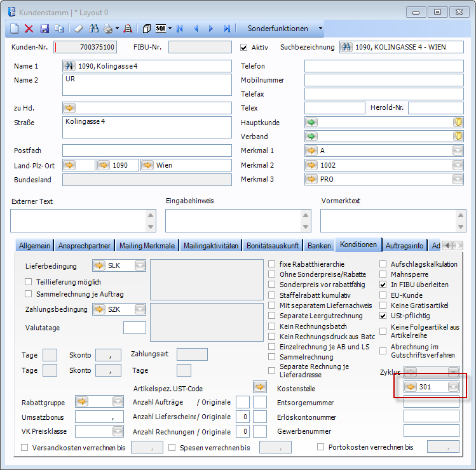Screen dimensions: 476x470
Task: Save record with the floppy disk icon
Action: (x=44, y=29)
